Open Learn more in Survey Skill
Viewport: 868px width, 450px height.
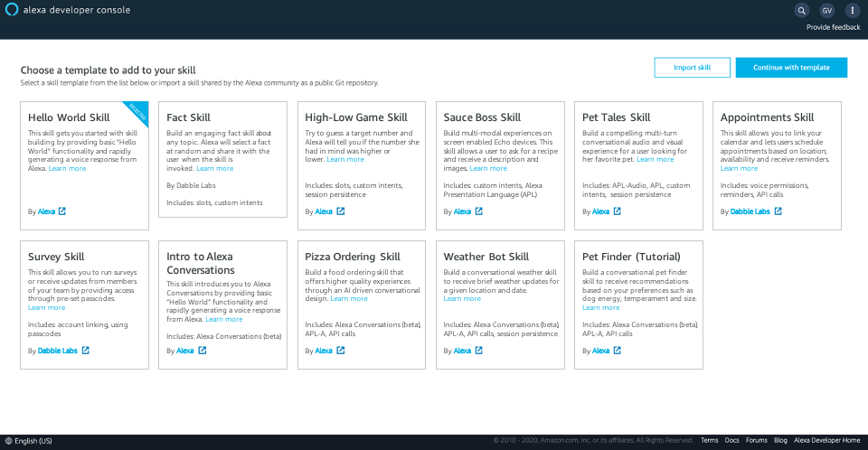click(46, 308)
